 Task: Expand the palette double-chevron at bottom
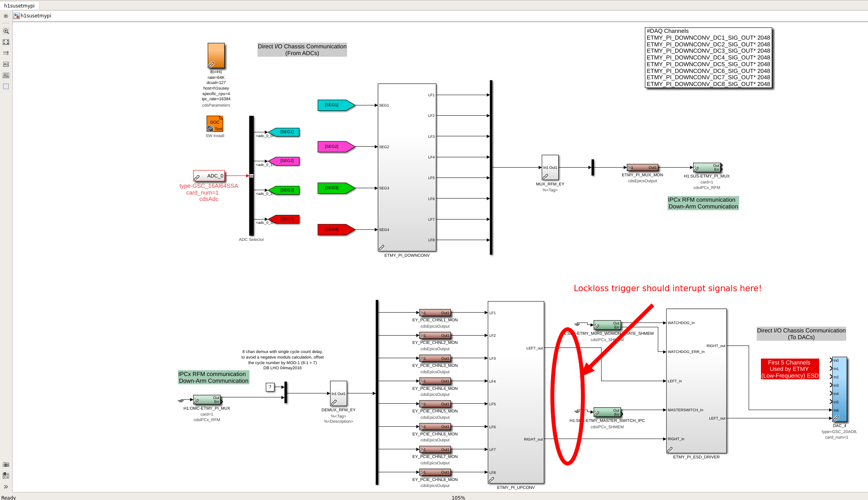point(6,487)
